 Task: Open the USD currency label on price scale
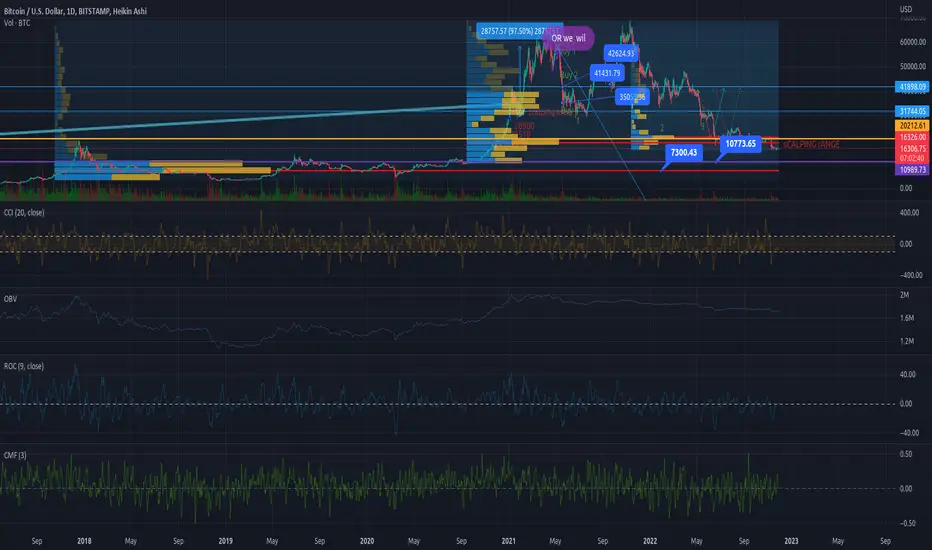905,9
